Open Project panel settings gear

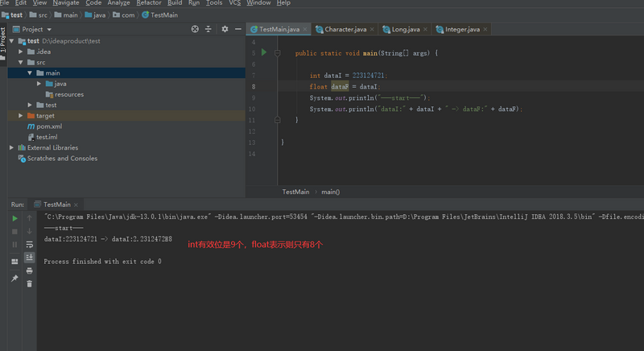tap(225, 29)
